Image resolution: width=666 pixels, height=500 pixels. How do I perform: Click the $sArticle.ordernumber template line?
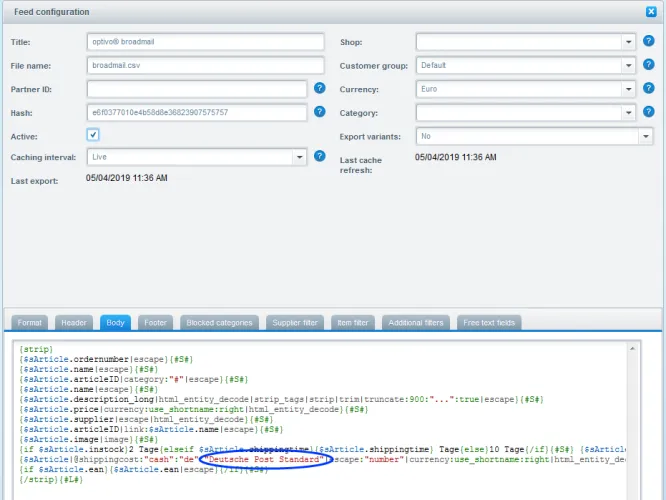(x=106, y=359)
